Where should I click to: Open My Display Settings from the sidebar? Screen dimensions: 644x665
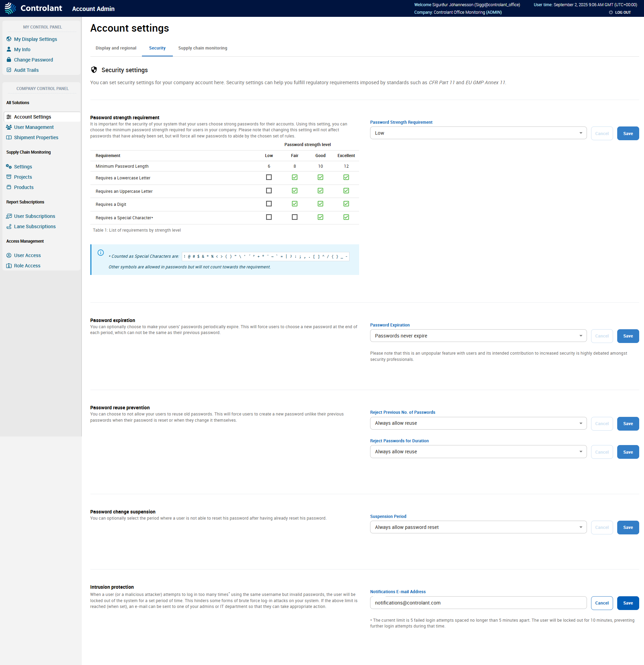pos(35,39)
